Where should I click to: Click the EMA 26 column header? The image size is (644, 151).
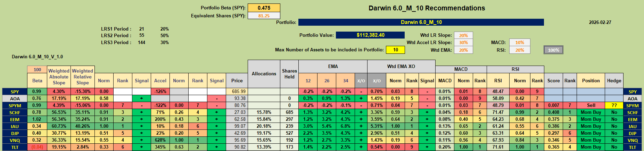327,81
